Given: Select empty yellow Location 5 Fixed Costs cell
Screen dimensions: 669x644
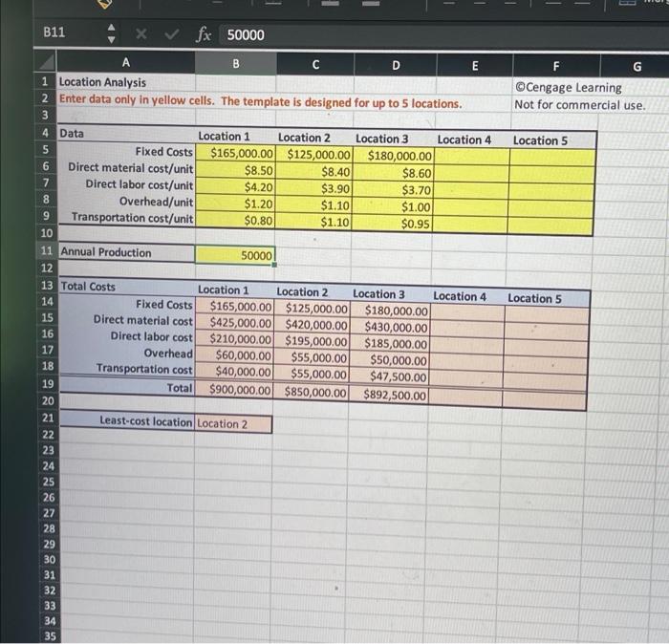Looking at the screenshot, I should [x=552, y=158].
